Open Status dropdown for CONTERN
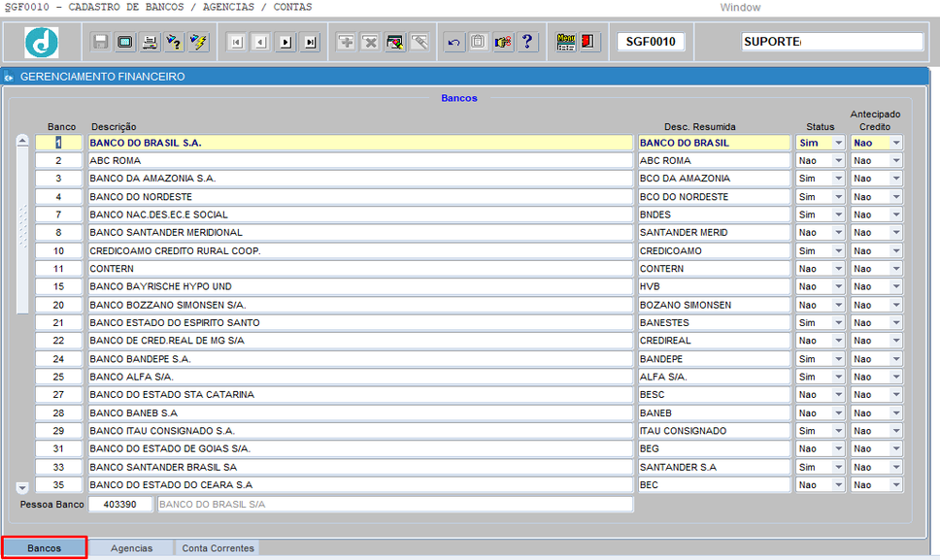The height and width of the screenshot is (560, 940). click(838, 268)
